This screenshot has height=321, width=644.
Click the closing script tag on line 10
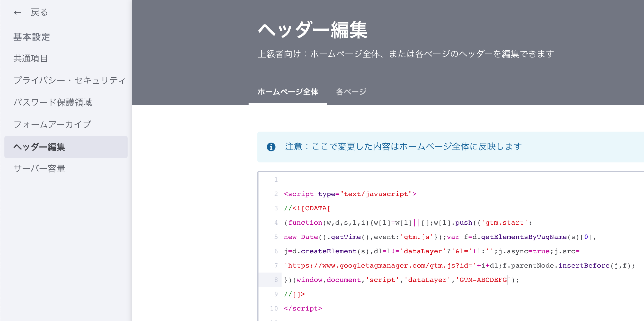click(303, 309)
